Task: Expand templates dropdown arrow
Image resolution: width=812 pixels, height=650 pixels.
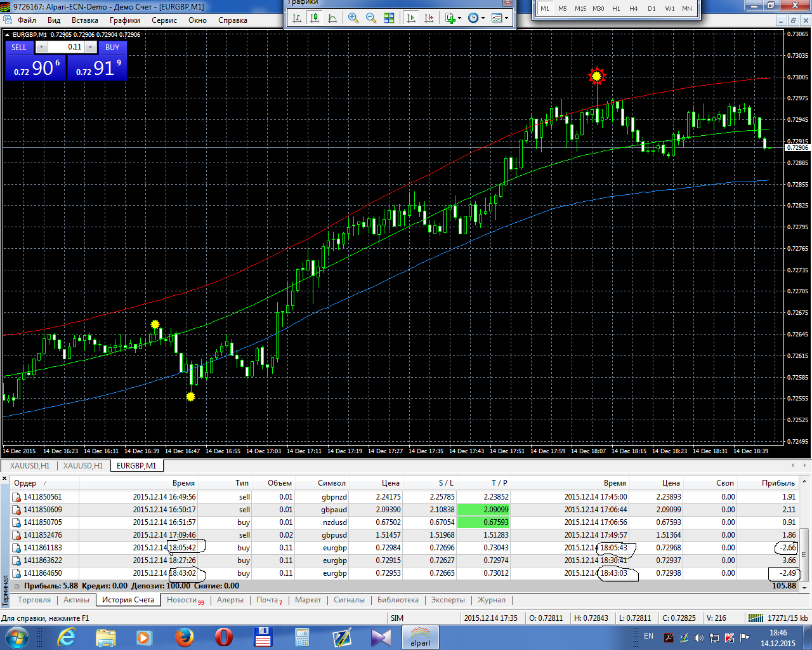Action: click(x=506, y=18)
